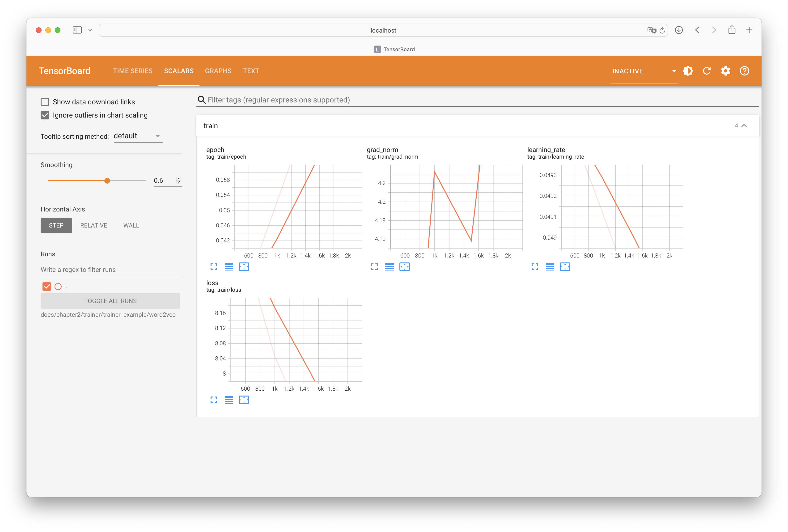
Task: Open the Tooltip sorting method dropdown
Action: point(138,136)
